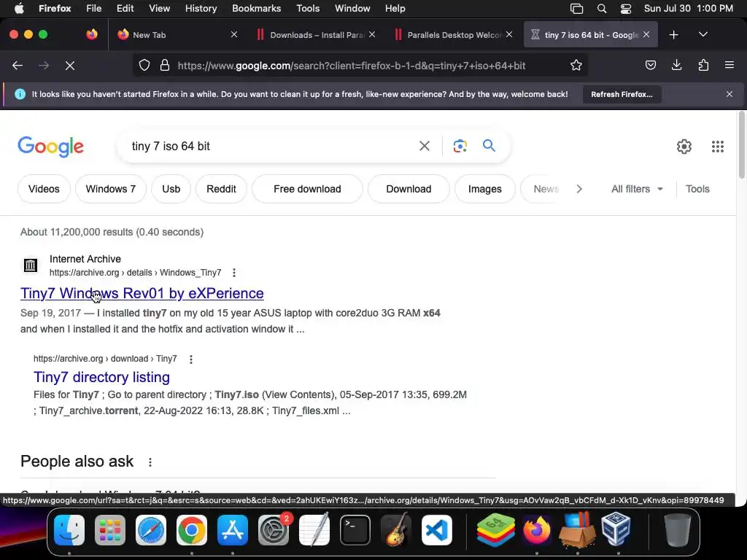This screenshot has height=560, width=747.
Task: Open Google quick settings gear
Action: (684, 146)
